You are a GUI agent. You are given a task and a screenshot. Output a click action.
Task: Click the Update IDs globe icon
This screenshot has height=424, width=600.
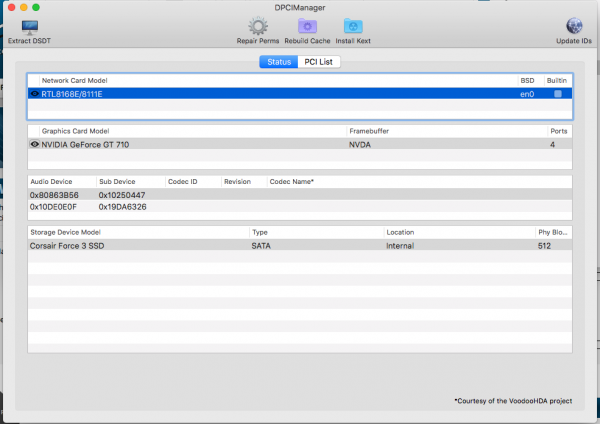tap(575, 26)
